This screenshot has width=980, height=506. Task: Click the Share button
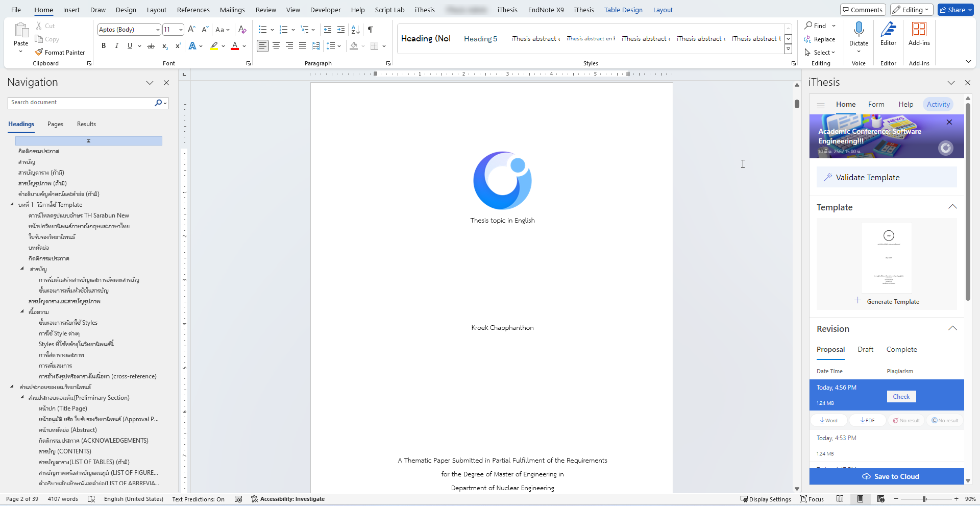(x=955, y=10)
